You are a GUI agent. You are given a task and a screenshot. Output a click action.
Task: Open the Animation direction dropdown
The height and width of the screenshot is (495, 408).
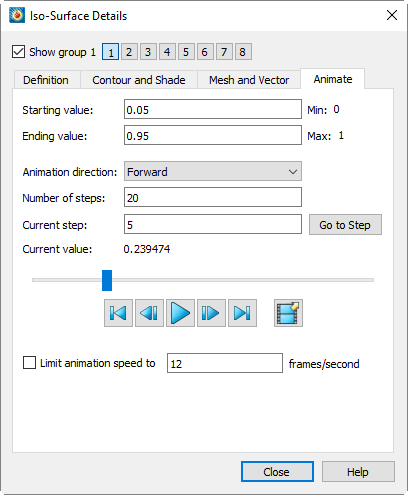pos(213,171)
